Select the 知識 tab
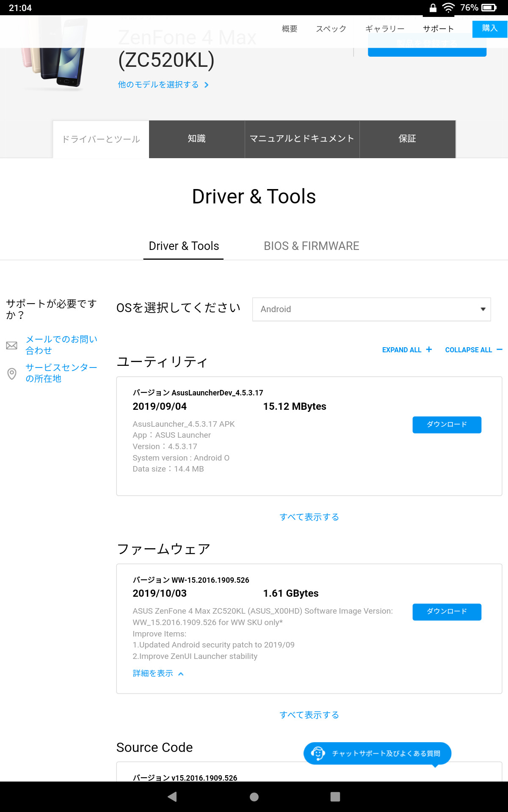 click(196, 139)
